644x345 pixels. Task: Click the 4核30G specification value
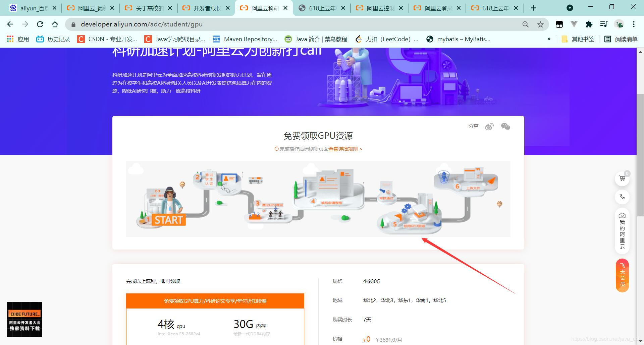[x=372, y=281]
